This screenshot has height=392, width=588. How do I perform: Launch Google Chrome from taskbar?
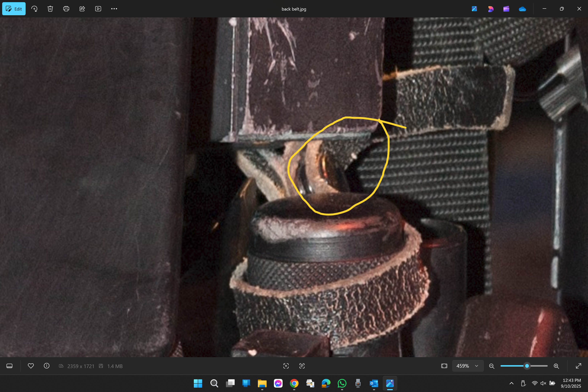[x=294, y=383]
